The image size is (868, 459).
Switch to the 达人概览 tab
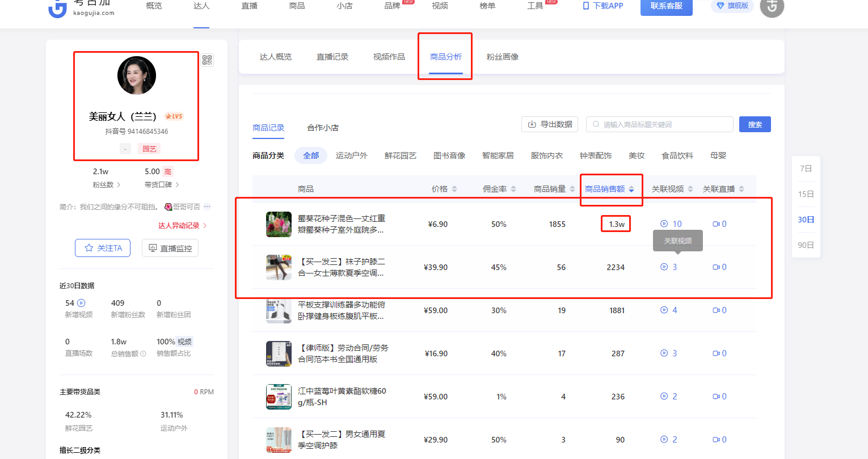tap(276, 57)
